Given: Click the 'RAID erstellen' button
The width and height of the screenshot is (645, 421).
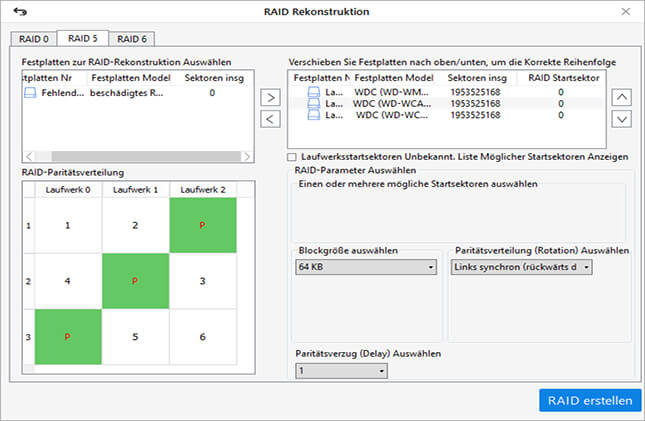Looking at the screenshot, I should 589,400.
